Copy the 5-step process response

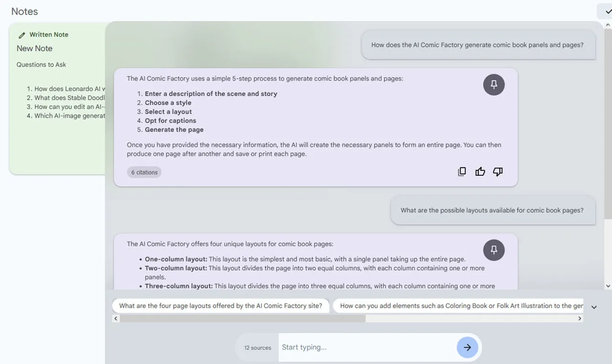coord(462,172)
